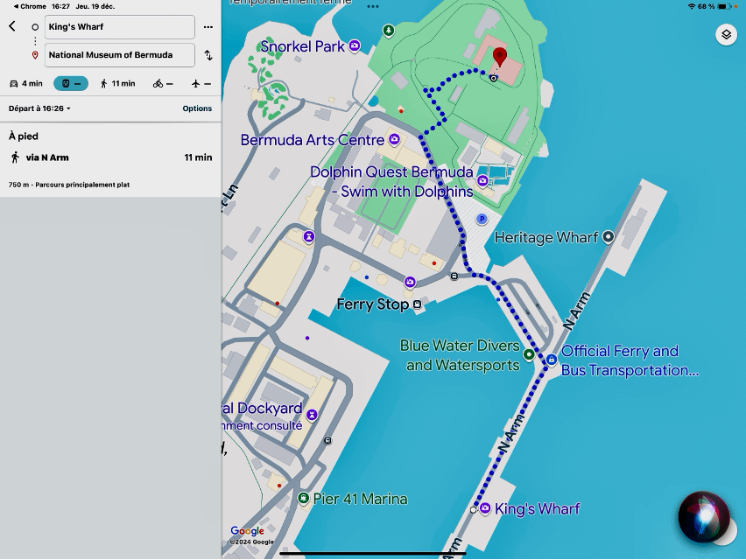Edit the King's Wharf starting point field
The width and height of the screenshot is (746, 560).
(119, 27)
